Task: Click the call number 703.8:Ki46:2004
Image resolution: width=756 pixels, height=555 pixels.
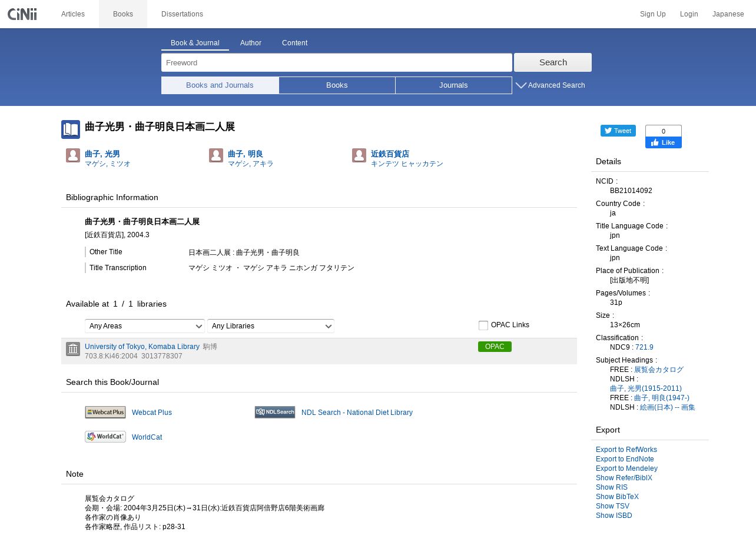Action: [111, 356]
